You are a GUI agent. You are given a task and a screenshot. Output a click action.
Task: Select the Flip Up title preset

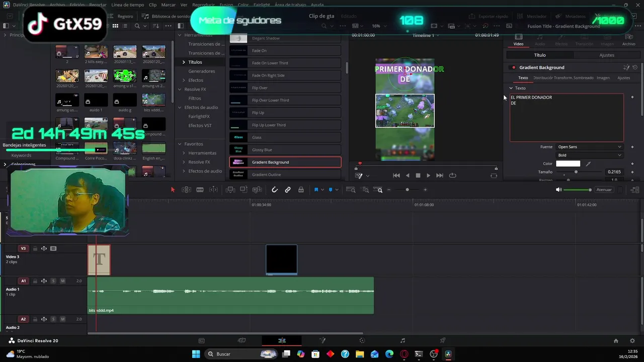tap(285, 113)
